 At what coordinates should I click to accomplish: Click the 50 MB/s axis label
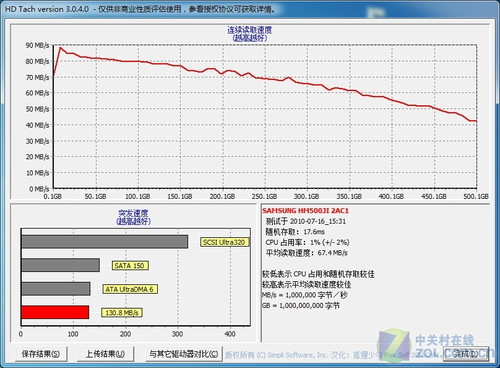pyautogui.click(x=37, y=109)
